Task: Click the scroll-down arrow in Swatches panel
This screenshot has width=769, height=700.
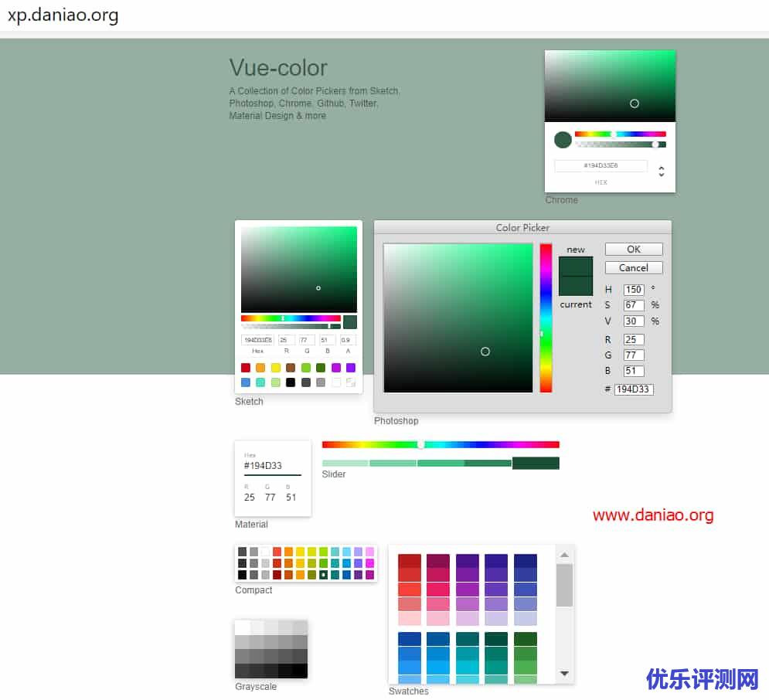Action: [564, 674]
